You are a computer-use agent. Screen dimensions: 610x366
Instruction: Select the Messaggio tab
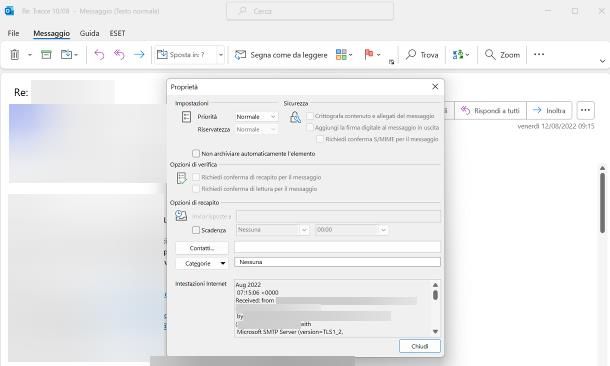point(51,33)
